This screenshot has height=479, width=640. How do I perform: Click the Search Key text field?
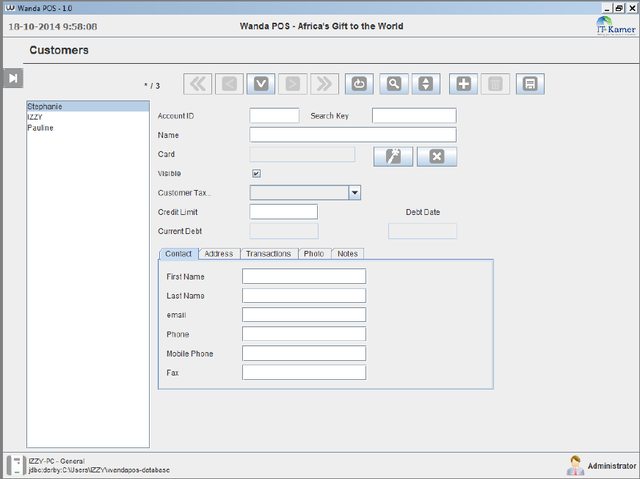pyautogui.click(x=413, y=116)
